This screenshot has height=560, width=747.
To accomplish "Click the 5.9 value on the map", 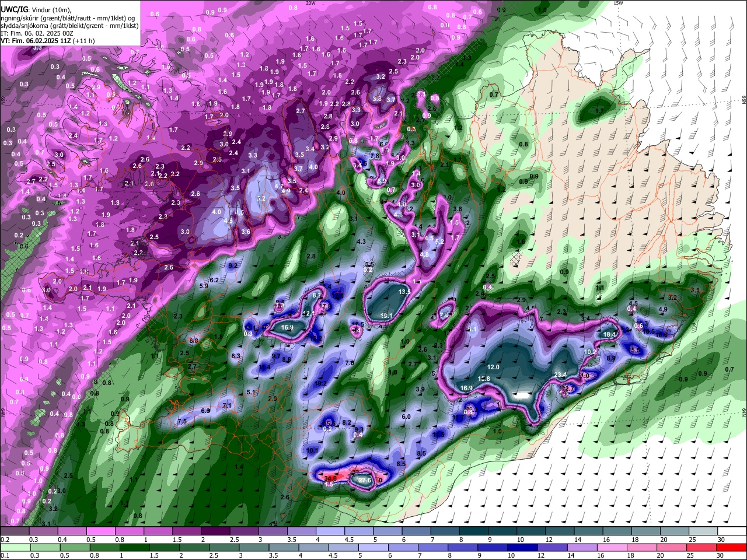I will click(x=204, y=286).
